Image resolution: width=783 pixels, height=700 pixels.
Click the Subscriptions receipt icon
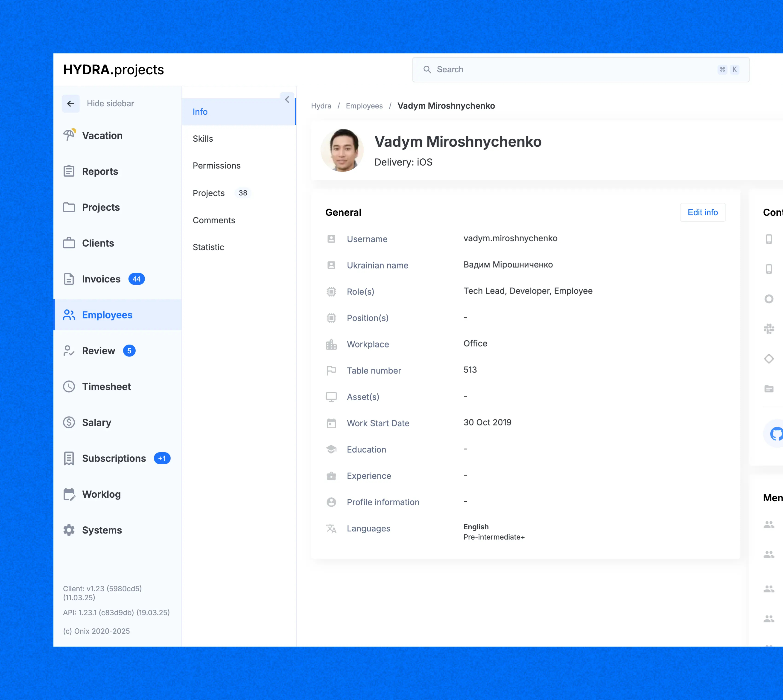click(x=69, y=458)
